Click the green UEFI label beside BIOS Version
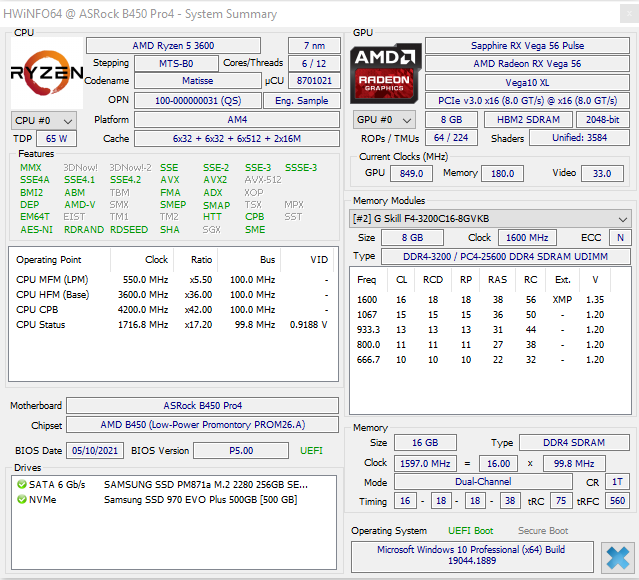 (311, 451)
